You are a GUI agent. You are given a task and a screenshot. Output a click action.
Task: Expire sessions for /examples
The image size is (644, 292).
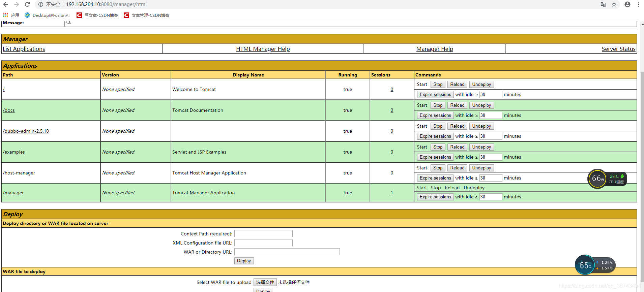tap(435, 157)
